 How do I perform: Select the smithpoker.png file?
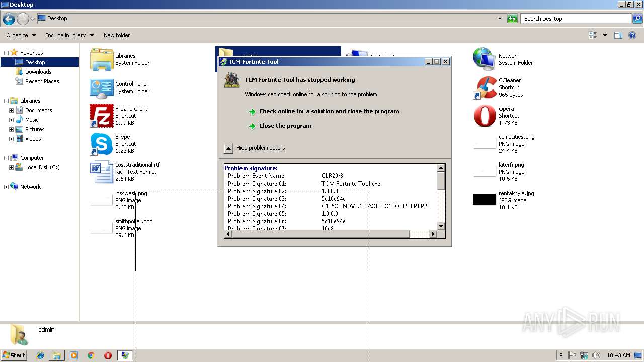pyautogui.click(x=121, y=228)
